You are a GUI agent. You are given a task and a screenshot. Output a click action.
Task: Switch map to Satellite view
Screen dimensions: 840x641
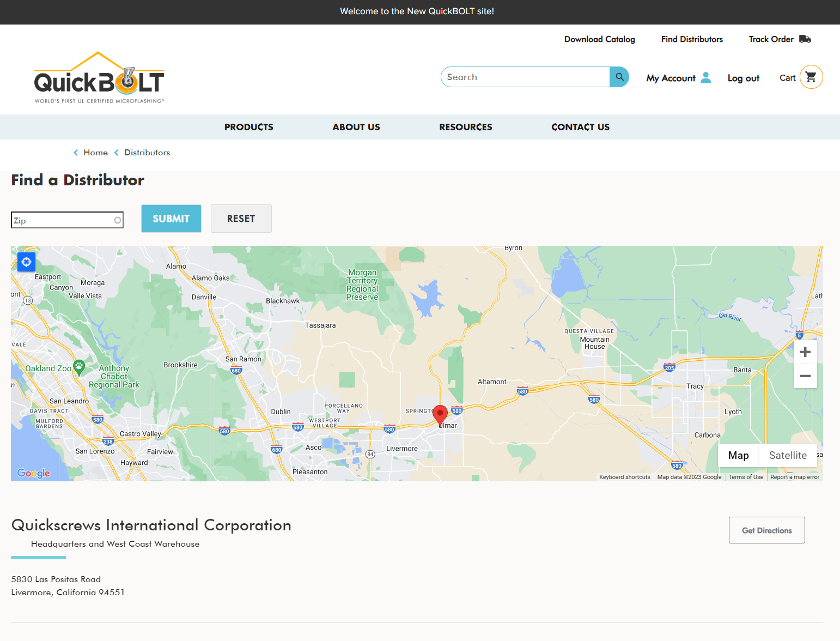[788, 456]
